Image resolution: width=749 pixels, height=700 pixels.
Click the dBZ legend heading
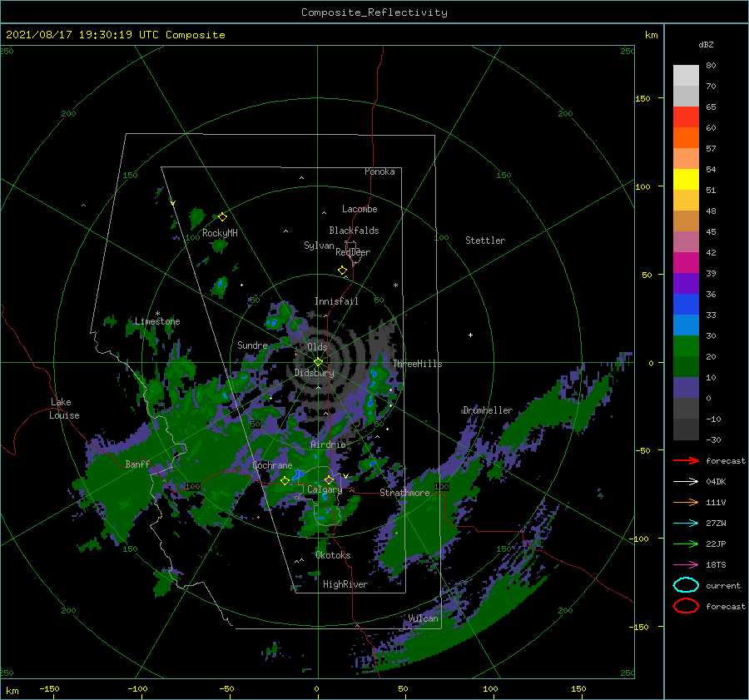point(706,44)
